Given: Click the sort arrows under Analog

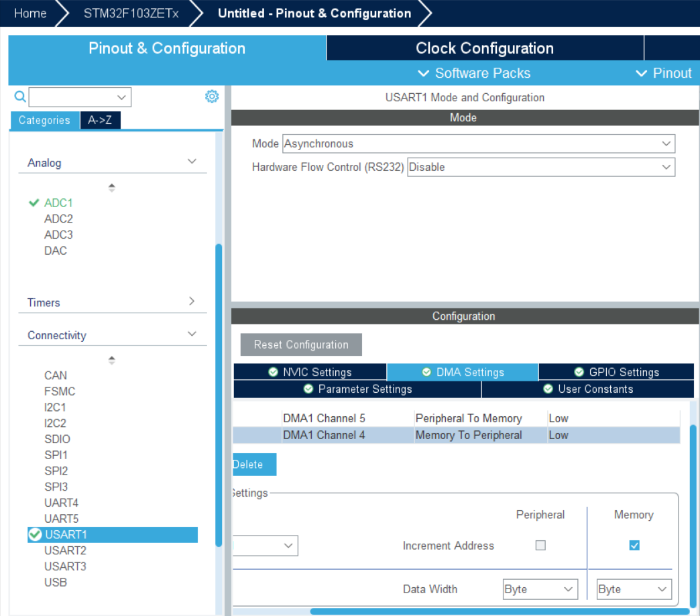Looking at the screenshot, I should [111, 188].
